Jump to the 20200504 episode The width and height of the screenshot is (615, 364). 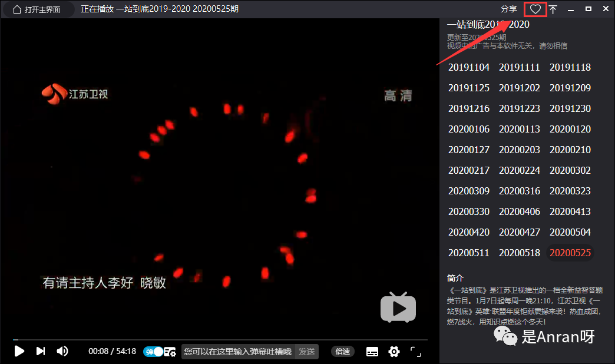[x=570, y=232]
